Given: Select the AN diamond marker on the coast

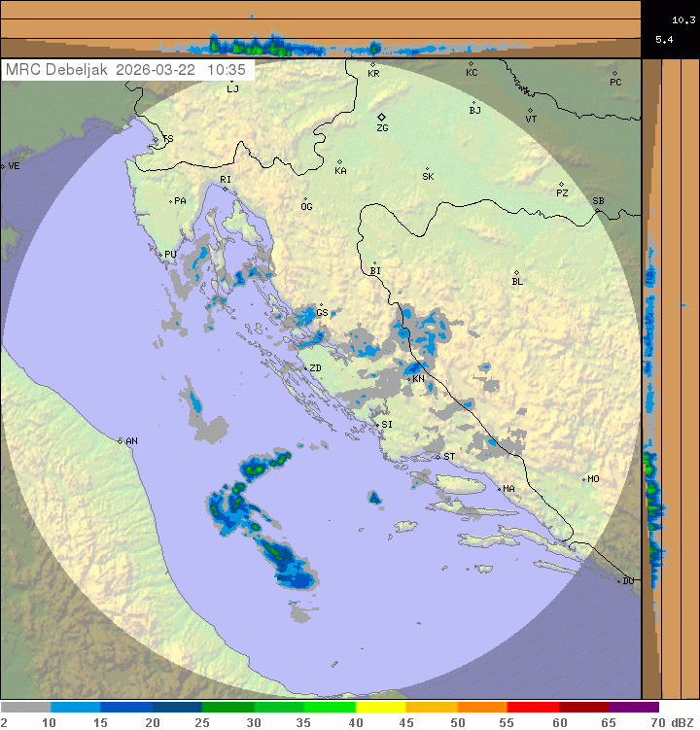Looking at the screenshot, I should (121, 441).
